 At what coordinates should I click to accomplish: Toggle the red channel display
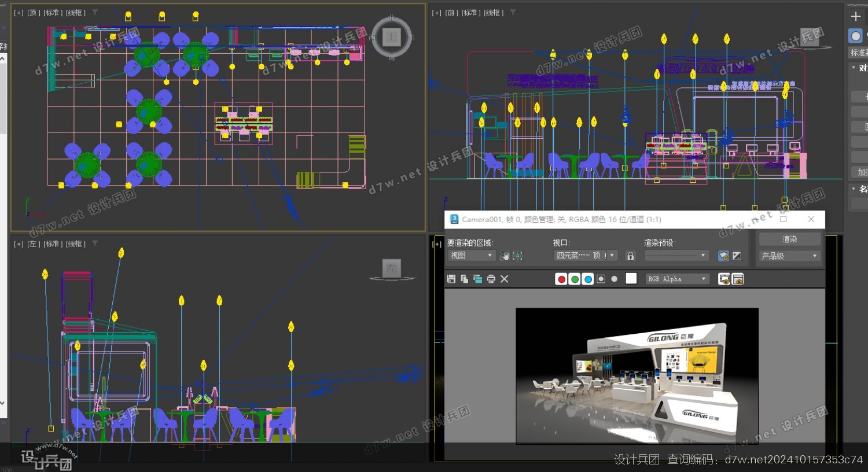tap(561, 279)
